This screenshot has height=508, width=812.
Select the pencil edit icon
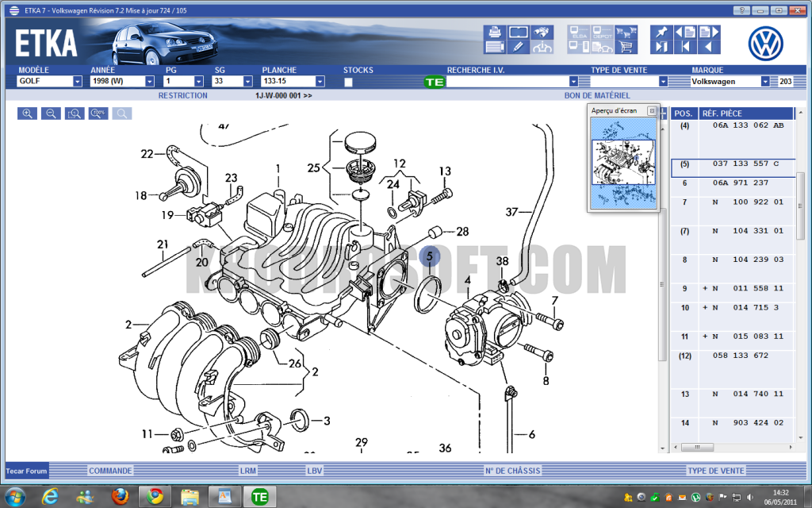[x=517, y=47]
